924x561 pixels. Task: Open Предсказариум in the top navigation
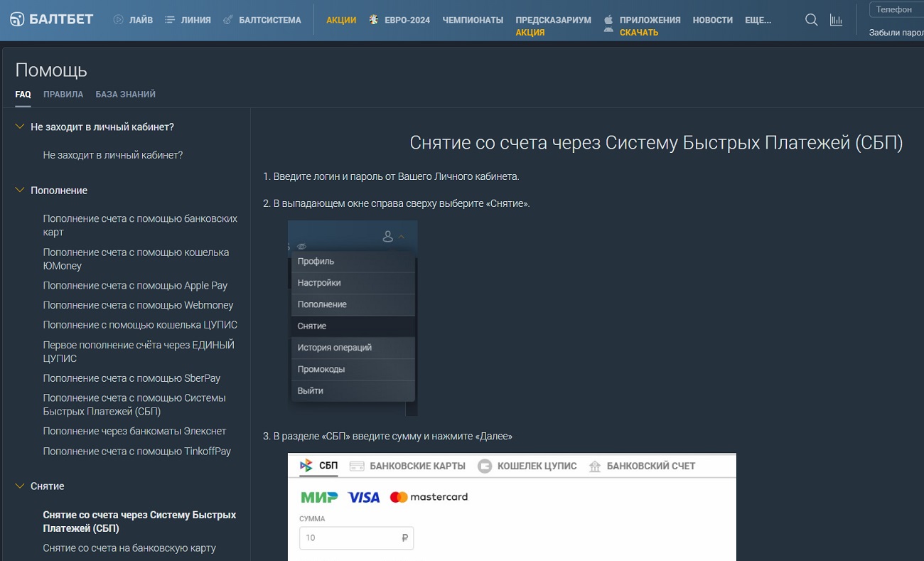click(553, 20)
